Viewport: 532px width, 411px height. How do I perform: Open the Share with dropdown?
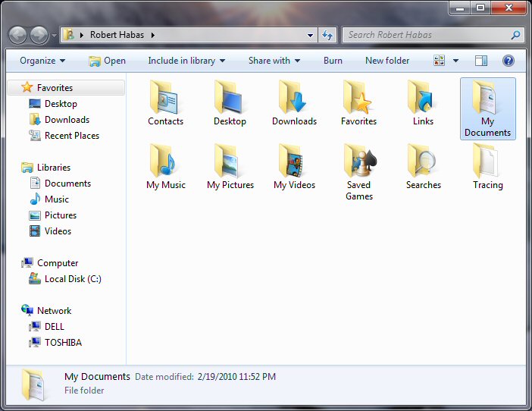tap(274, 61)
